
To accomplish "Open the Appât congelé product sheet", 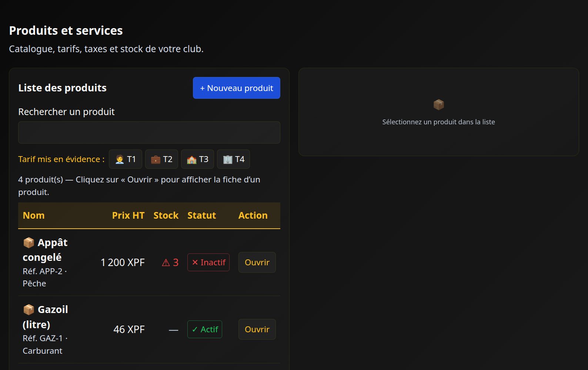I will pos(257,262).
